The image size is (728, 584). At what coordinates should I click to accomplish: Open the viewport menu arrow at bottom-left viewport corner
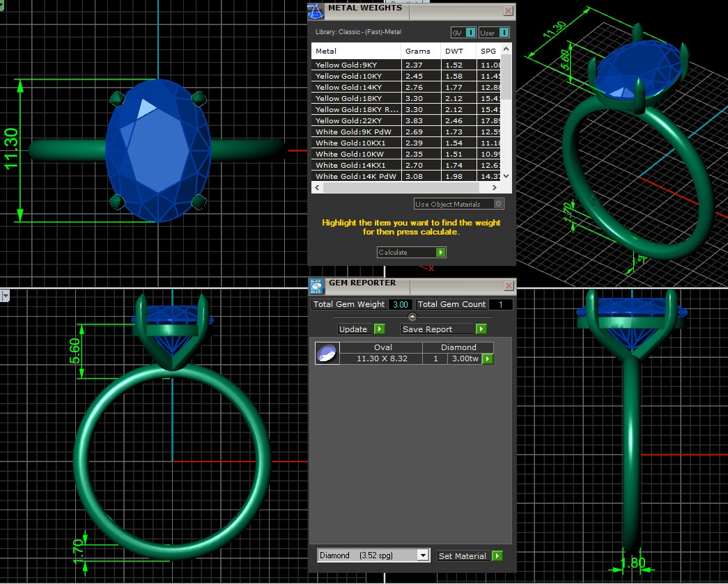(x=5, y=297)
